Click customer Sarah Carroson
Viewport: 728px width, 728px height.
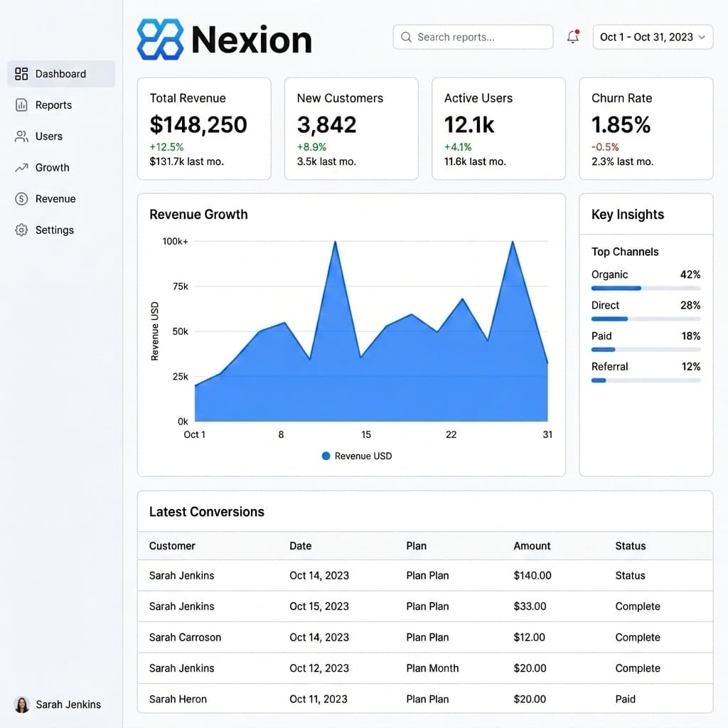186,638
